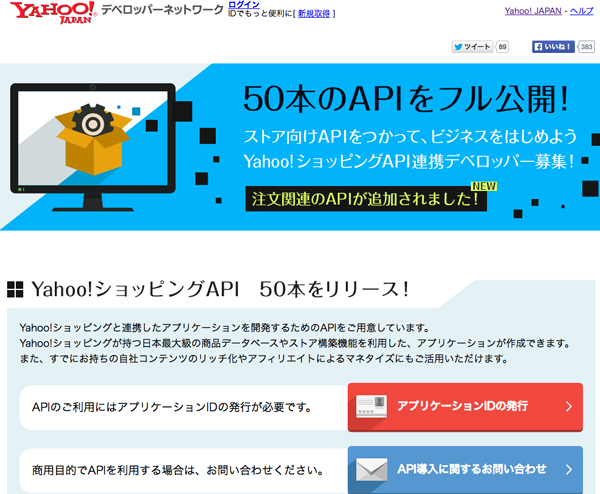Click the Yahoo! JAPAN logo
Screen dimensions: 600x494
click(50, 18)
